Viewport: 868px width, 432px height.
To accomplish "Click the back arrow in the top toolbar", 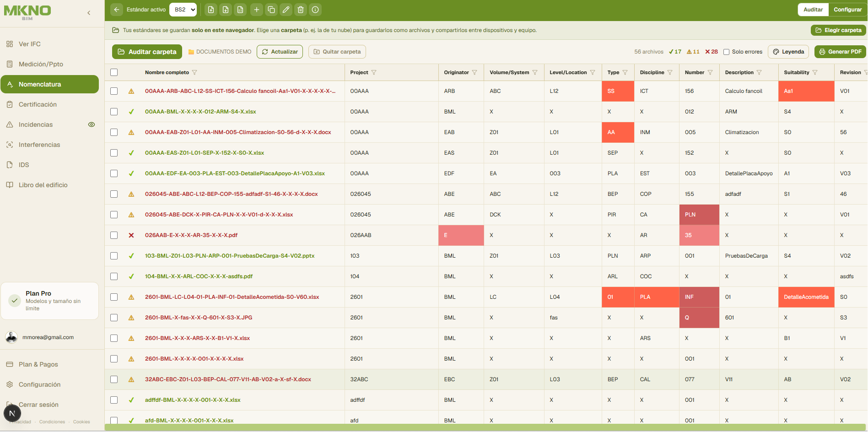I will [x=117, y=10].
